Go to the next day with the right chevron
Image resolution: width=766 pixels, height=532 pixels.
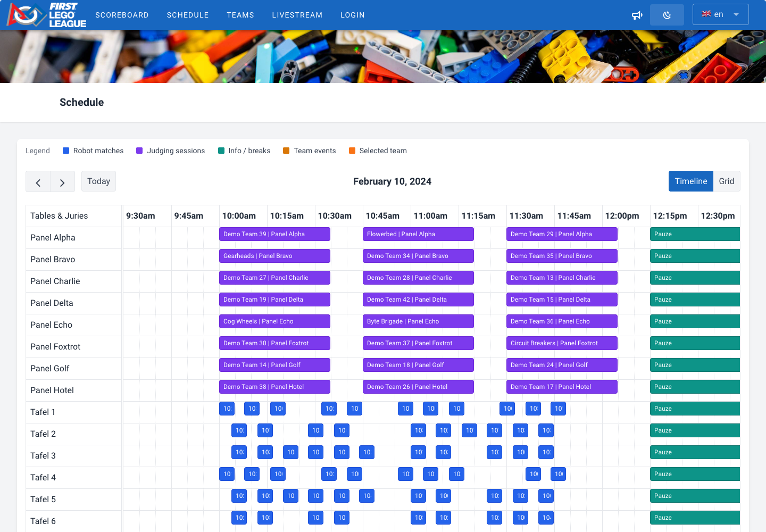point(63,181)
